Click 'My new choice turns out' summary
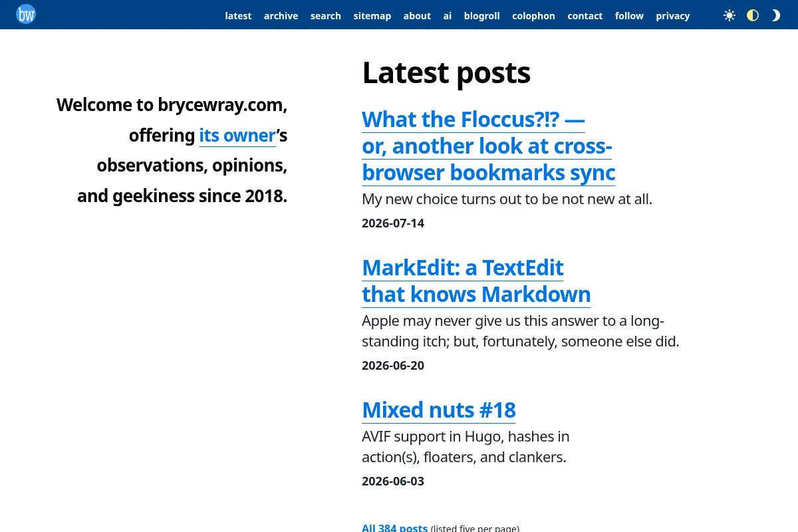 pyautogui.click(x=507, y=199)
